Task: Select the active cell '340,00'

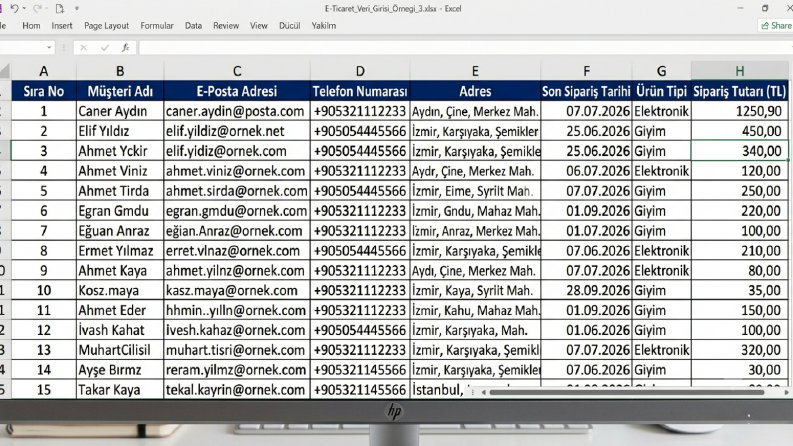Action: pyautogui.click(x=739, y=151)
